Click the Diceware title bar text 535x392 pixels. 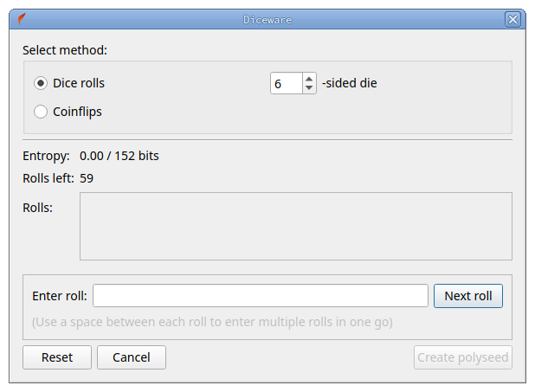[267, 20]
